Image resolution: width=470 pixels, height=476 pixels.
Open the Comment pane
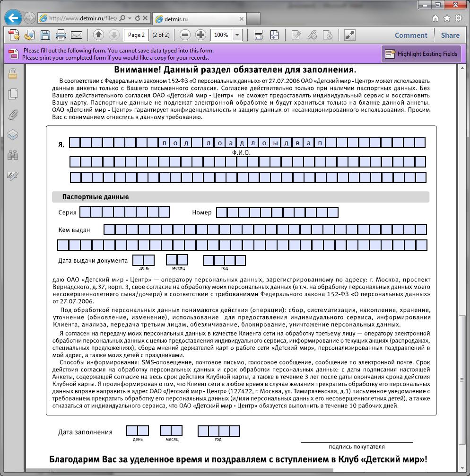[411, 35]
